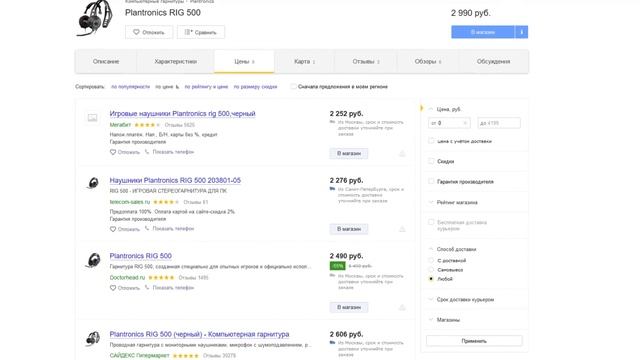Click the headphone thumbnail of telecom-sales.ru offer

click(93, 183)
